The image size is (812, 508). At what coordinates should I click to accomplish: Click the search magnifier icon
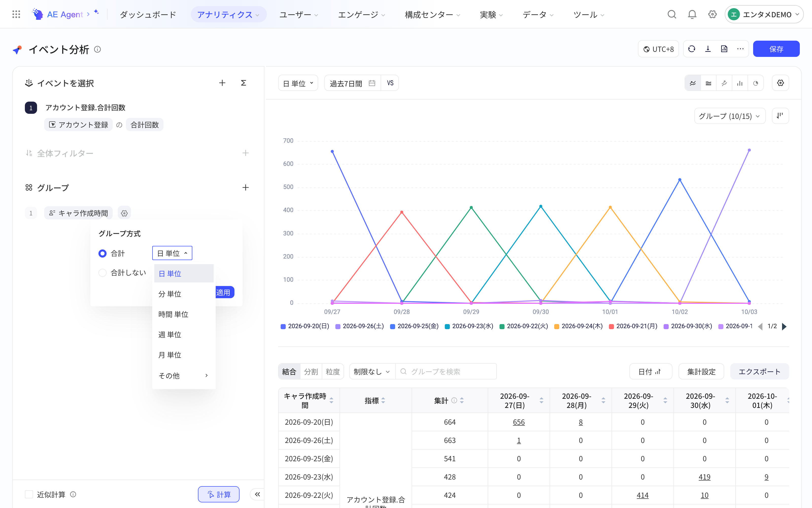[671, 14]
